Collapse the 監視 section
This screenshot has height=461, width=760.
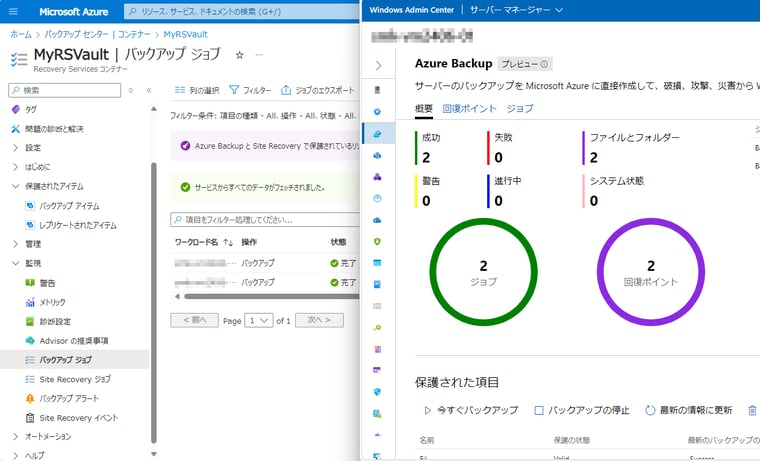tap(15, 263)
